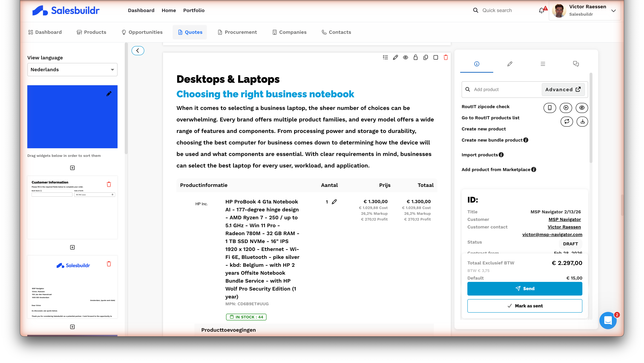This screenshot has height=363, width=644.
Task: Delete the Customer Information widget
Action: [x=109, y=184]
